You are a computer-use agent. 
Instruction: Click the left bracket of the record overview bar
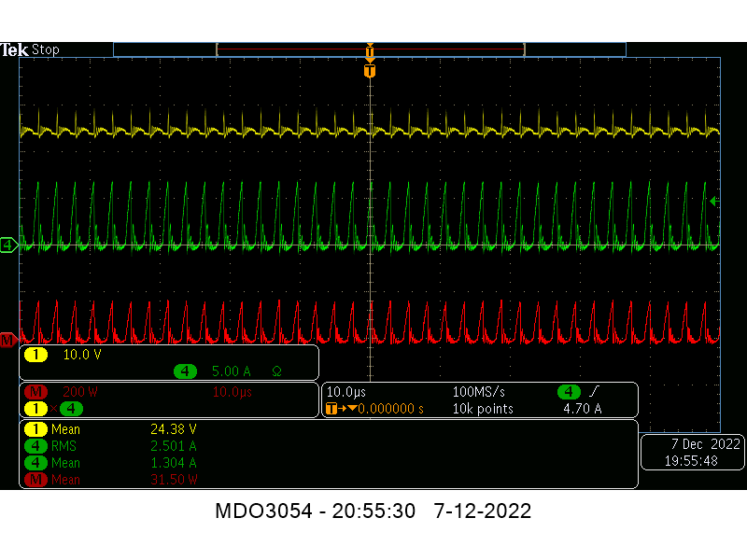pyautogui.click(x=218, y=49)
